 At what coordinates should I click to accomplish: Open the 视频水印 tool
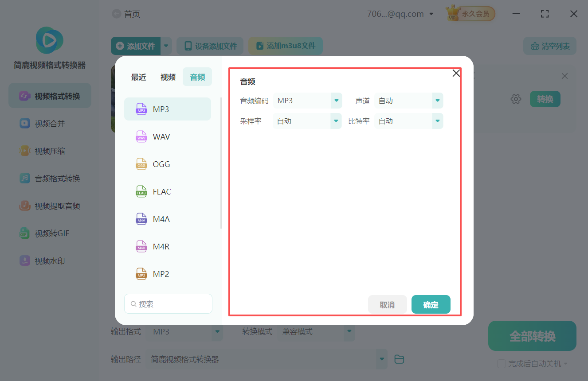coord(49,260)
